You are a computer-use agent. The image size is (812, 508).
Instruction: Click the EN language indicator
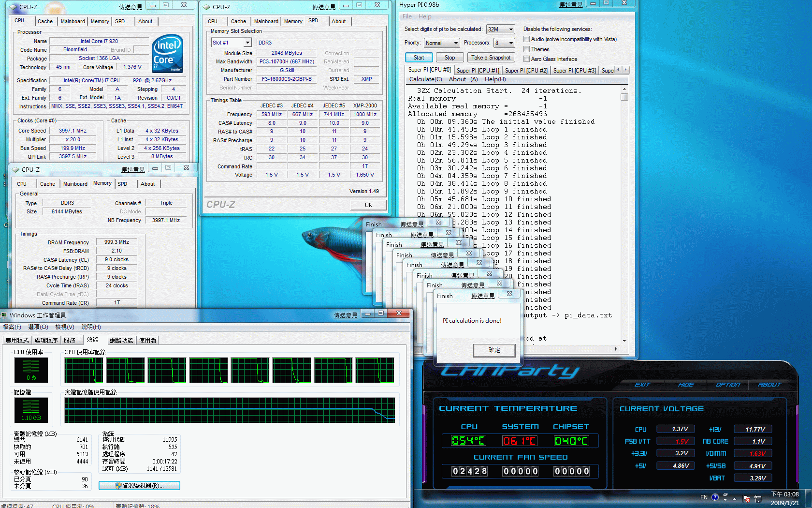click(704, 497)
